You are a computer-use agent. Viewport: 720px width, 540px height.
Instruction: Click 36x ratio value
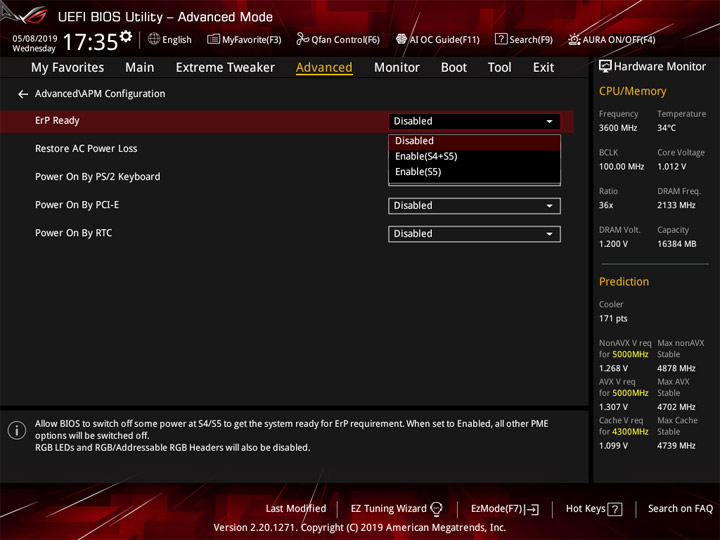tap(606, 205)
